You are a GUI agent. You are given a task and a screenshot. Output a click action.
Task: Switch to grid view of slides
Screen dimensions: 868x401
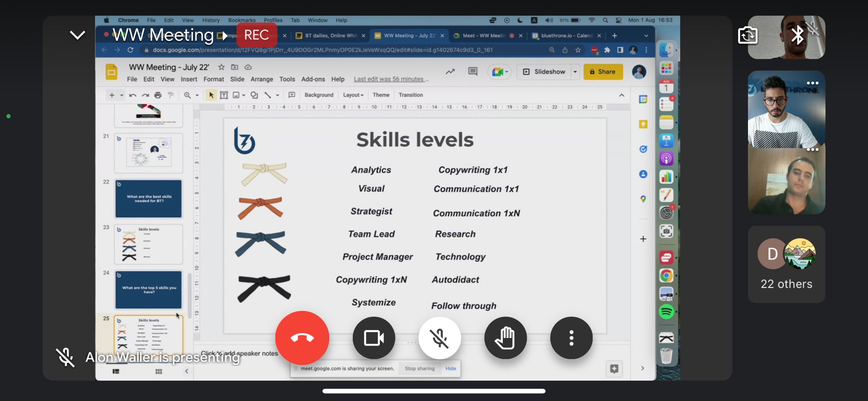[159, 371]
